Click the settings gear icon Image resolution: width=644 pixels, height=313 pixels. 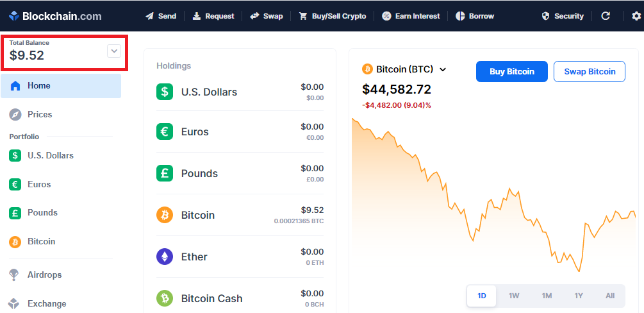pyautogui.click(x=636, y=16)
